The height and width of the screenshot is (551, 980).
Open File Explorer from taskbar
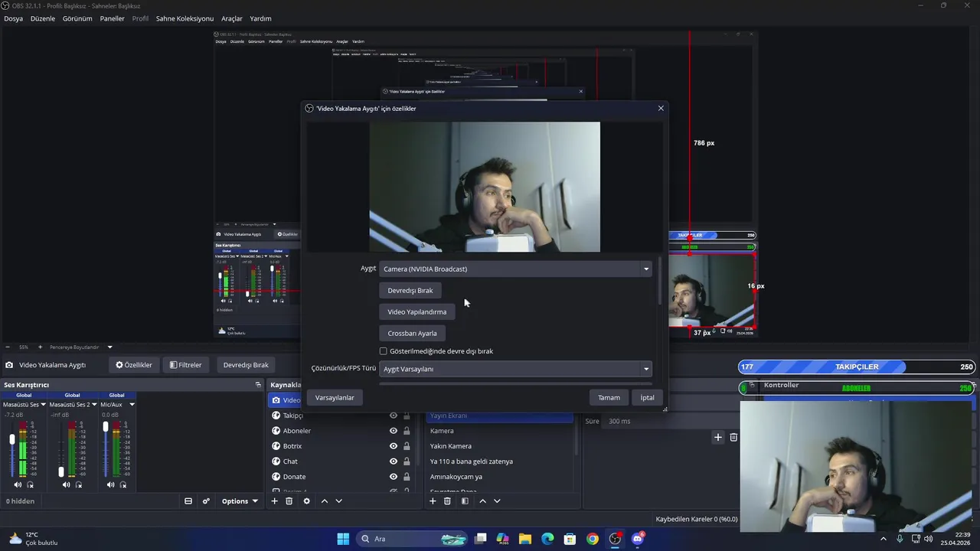525,539
